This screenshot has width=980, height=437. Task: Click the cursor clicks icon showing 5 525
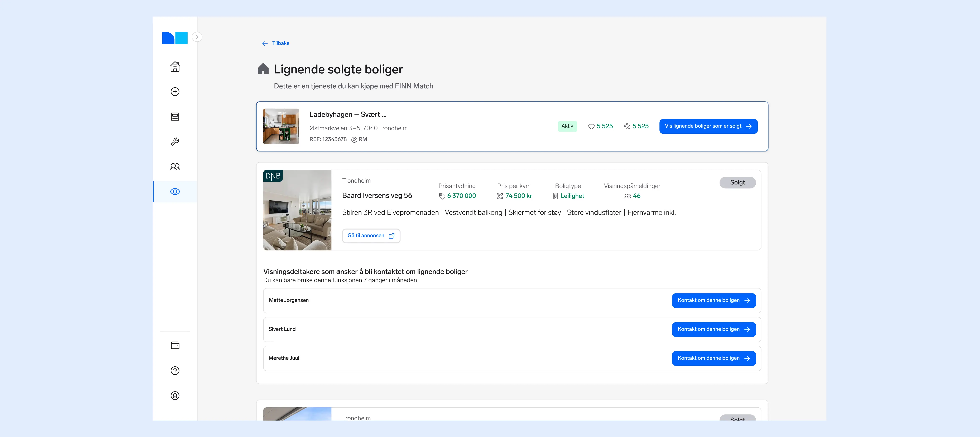pos(627,126)
